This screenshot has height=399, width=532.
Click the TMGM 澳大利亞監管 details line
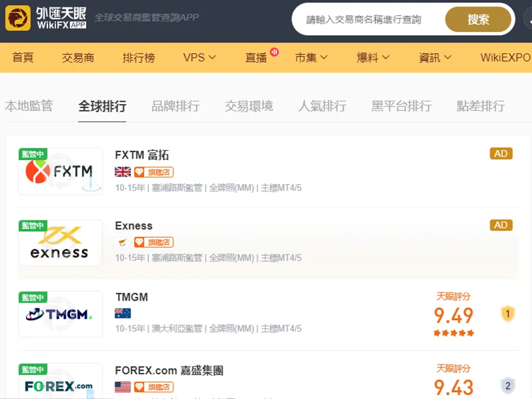[208, 328]
